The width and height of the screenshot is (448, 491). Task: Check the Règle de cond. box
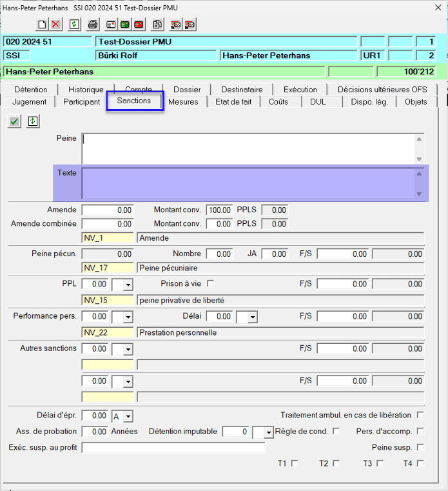[336, 431]
